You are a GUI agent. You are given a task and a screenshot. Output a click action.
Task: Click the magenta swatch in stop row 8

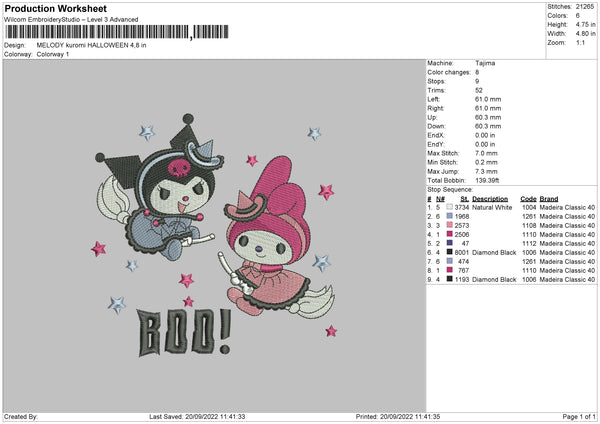click(x=450, y=270)
